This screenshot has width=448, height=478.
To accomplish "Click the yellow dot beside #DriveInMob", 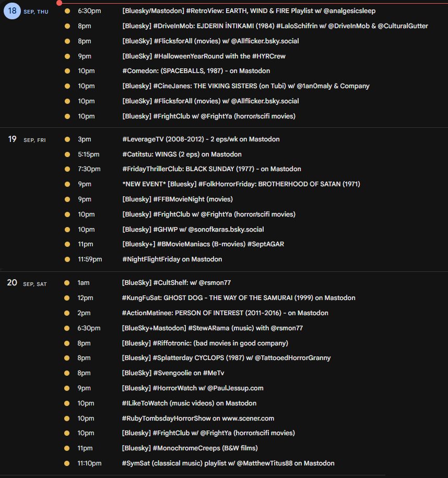I will click(67, 26).
